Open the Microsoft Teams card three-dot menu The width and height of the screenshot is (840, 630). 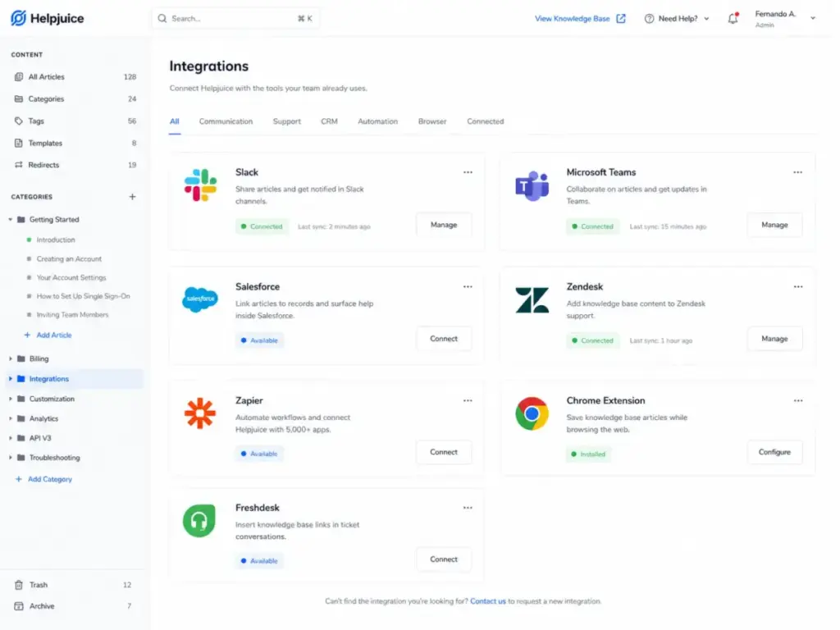pyautogui.click(x=797, y=172)
